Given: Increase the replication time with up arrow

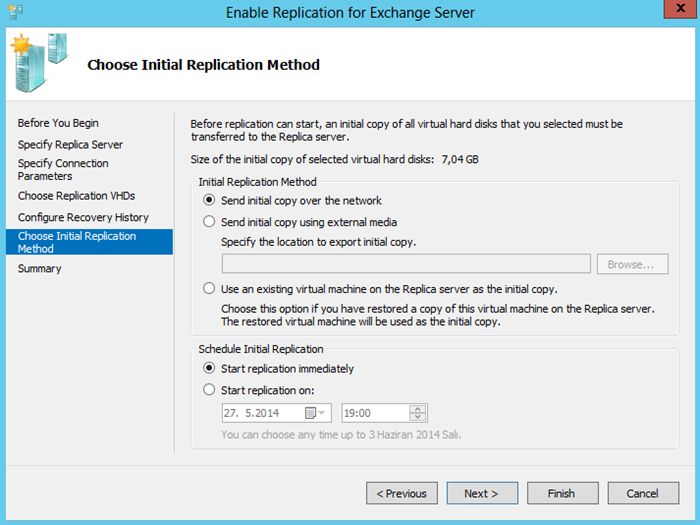Looking at the screenshot, I should [x=417, y=409].
